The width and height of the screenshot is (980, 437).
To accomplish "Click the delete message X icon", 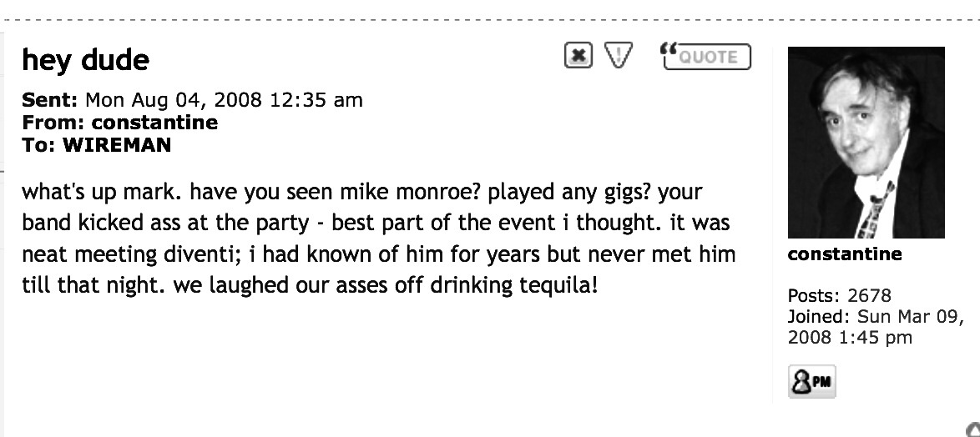I will 578,56.
